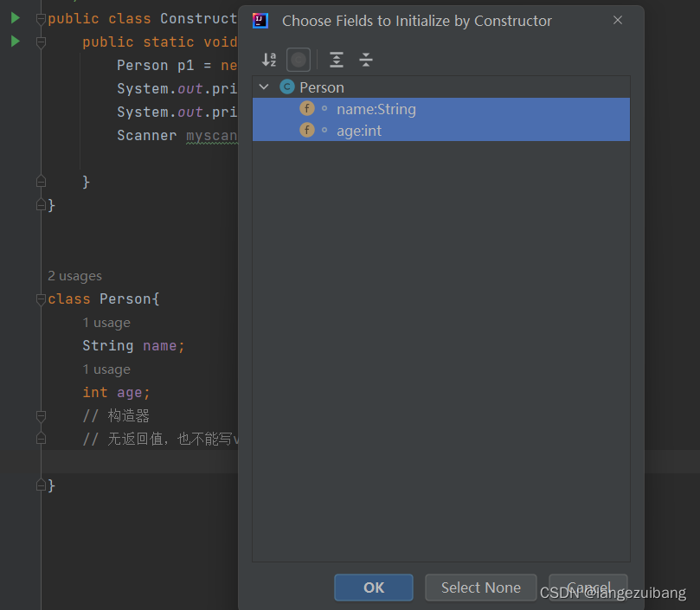Click the Person p1 declaration line
700x610 pixels.
[177, 65]
